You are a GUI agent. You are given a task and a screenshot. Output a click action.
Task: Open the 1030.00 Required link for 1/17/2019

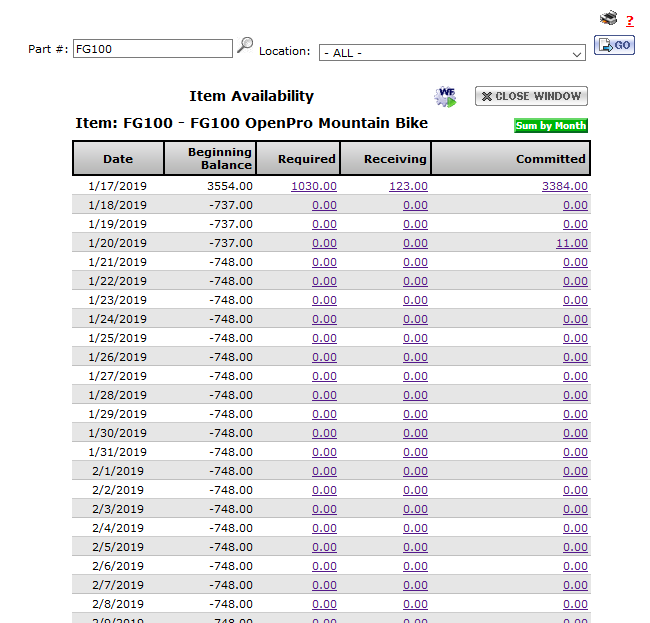pos(313,186)
